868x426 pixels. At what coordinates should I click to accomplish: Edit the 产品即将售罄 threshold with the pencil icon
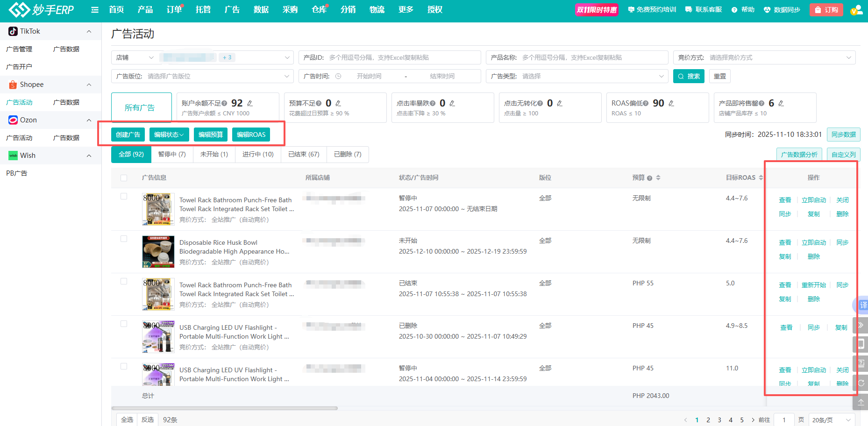pyautogui.click(x=781, y=103)
